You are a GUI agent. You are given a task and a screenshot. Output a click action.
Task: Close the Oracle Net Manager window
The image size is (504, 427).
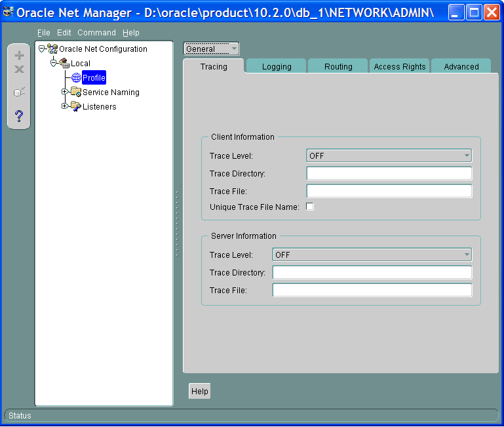coord(492,12)
